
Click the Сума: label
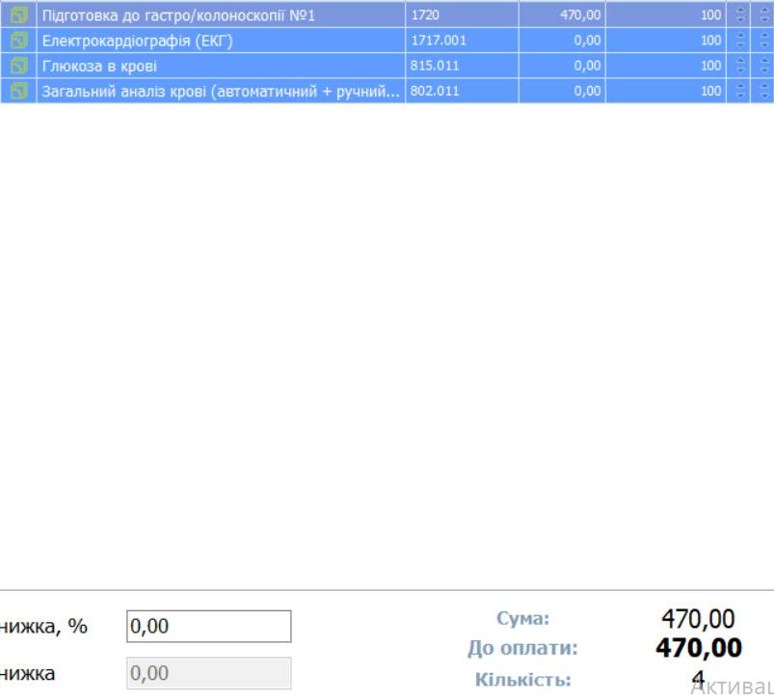tap(522, 618)
